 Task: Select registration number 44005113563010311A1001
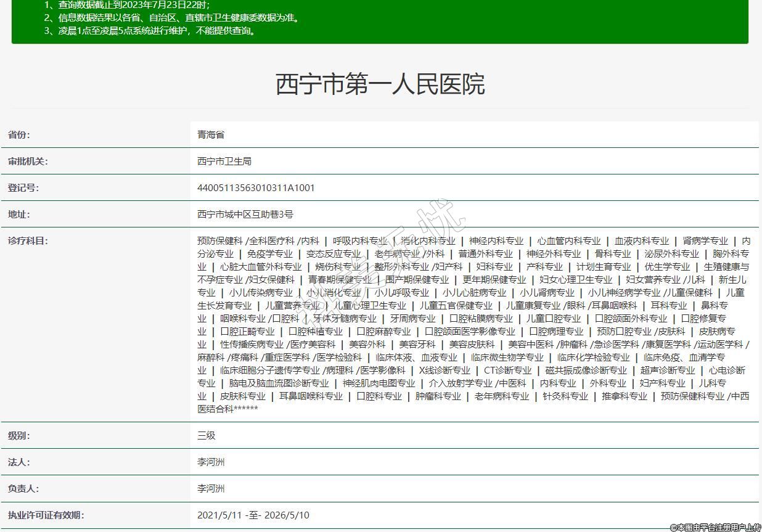click(256, 188)
